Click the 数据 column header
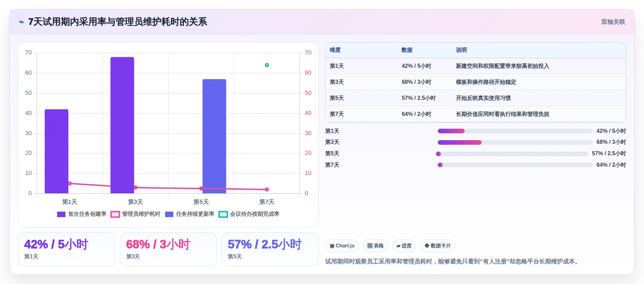The height and width of the screenshot is (284, 644). pyautogui.click(x=407, y=50)
